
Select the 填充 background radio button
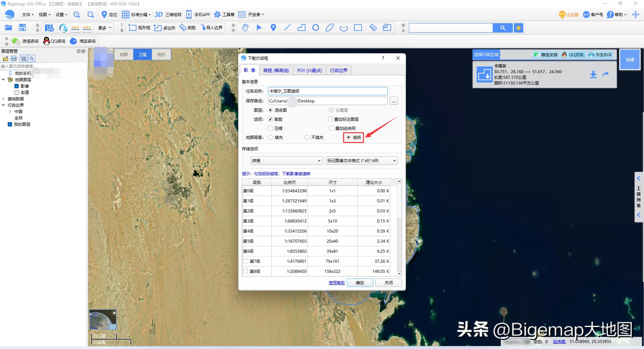[x=271, y=137]
